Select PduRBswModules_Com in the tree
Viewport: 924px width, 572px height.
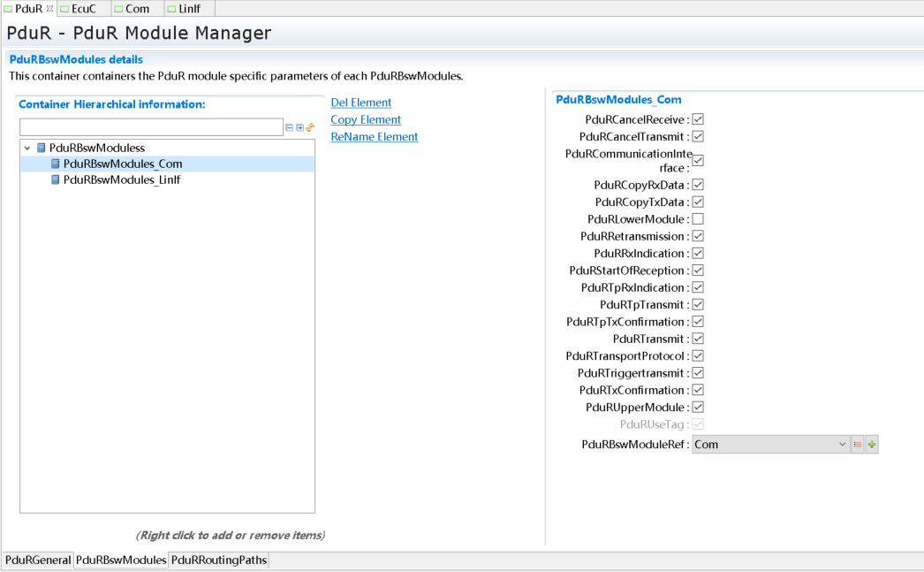click(x=123, y=164)
